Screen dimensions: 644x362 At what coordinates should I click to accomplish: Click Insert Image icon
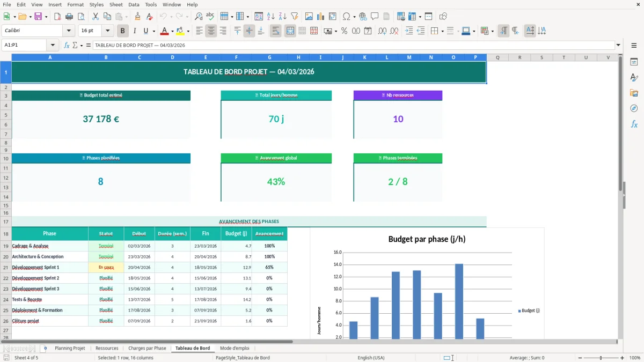309,17
